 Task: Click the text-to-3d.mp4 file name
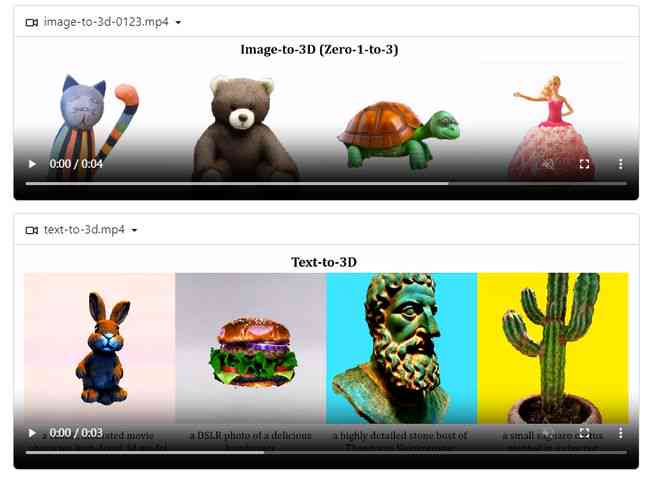[x=84, y=230]
